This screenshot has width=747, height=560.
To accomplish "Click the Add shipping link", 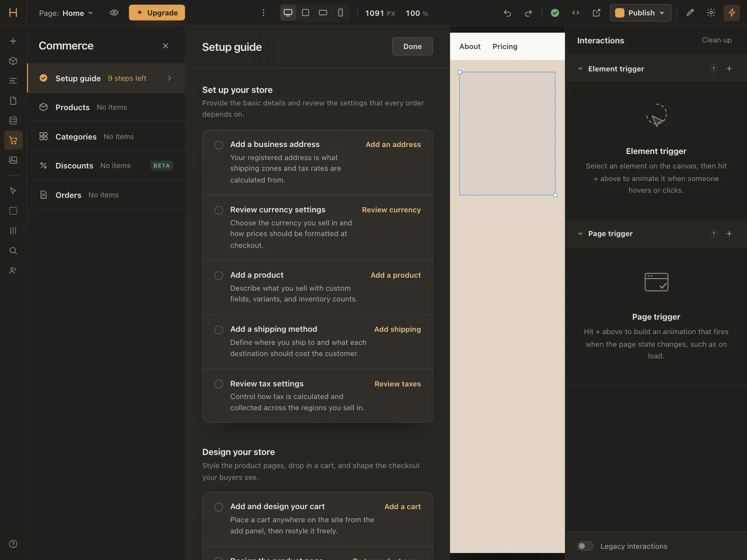I will pyautogui.click(x=397, y=329).
